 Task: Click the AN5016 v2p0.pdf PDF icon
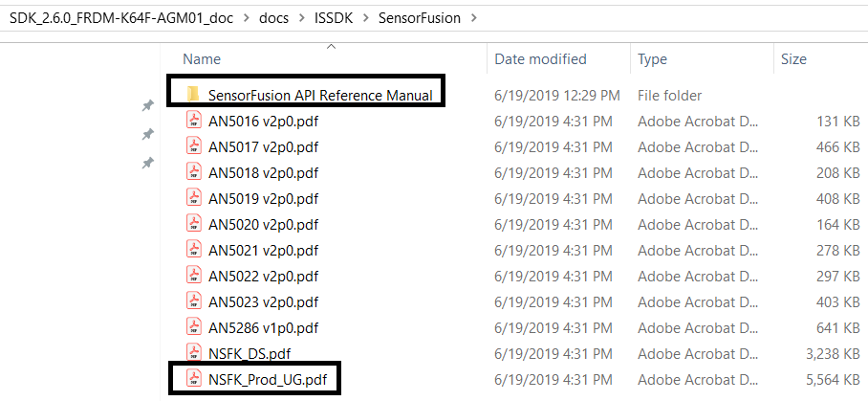pos(194,121)
